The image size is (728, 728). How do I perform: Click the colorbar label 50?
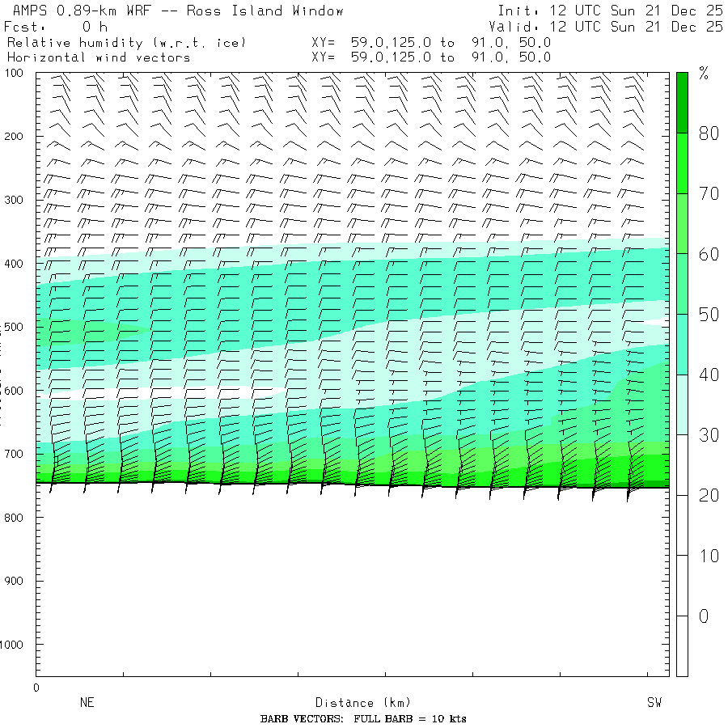709,315
